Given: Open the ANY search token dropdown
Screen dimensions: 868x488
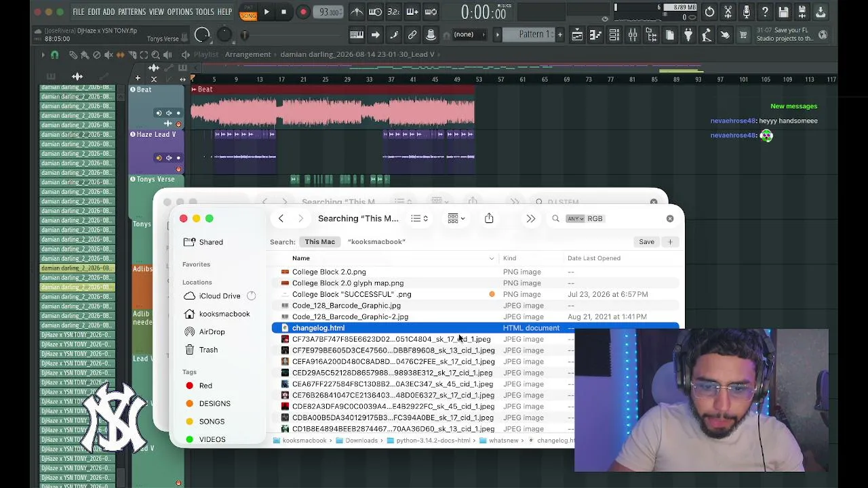Looking at the screenshot, I should (575, 218).
